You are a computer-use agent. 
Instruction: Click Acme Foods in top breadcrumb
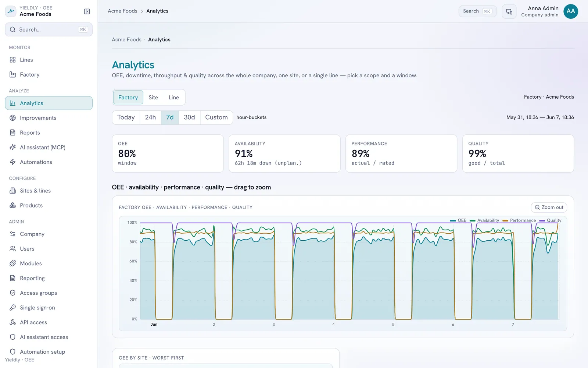coord(122,11)
